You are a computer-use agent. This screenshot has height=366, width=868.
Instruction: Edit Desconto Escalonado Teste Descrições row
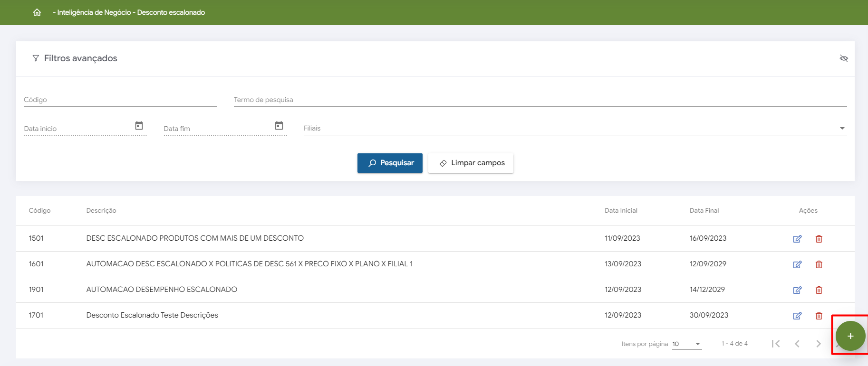click(x=797, y=316)
